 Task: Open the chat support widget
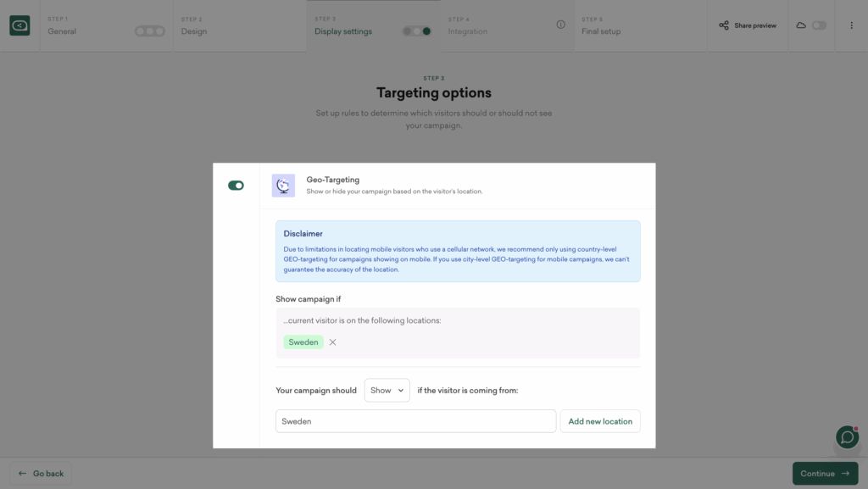tap(847, 436)
